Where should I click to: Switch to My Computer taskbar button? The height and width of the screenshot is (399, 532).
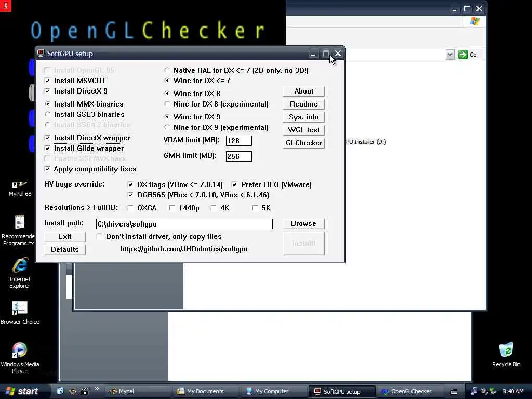pyautogui.click(x=273, y=392)
